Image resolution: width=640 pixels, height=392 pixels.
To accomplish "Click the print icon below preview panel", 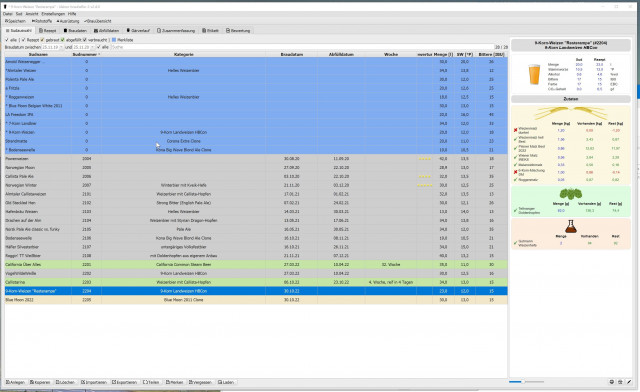I will tap(620, 382).
